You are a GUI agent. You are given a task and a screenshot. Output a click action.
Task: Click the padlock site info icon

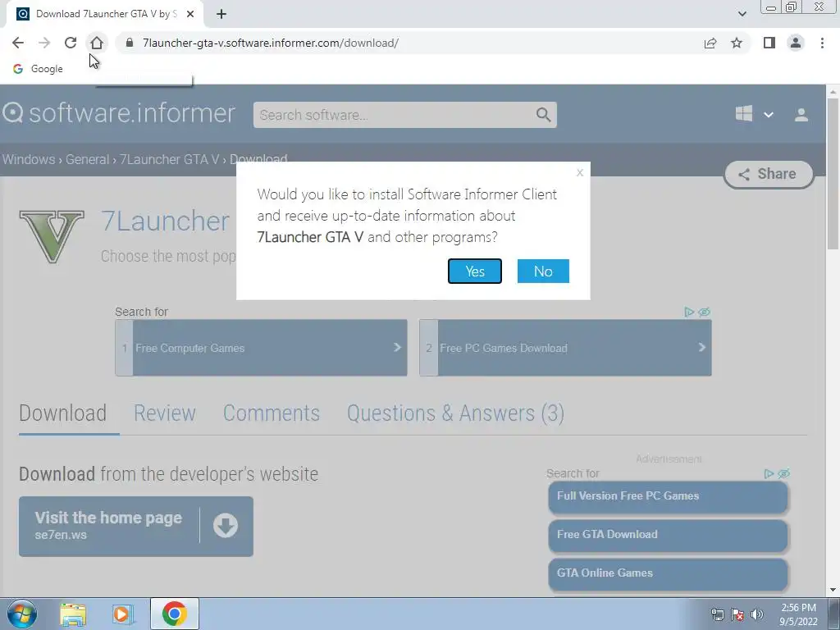[129, 43]
